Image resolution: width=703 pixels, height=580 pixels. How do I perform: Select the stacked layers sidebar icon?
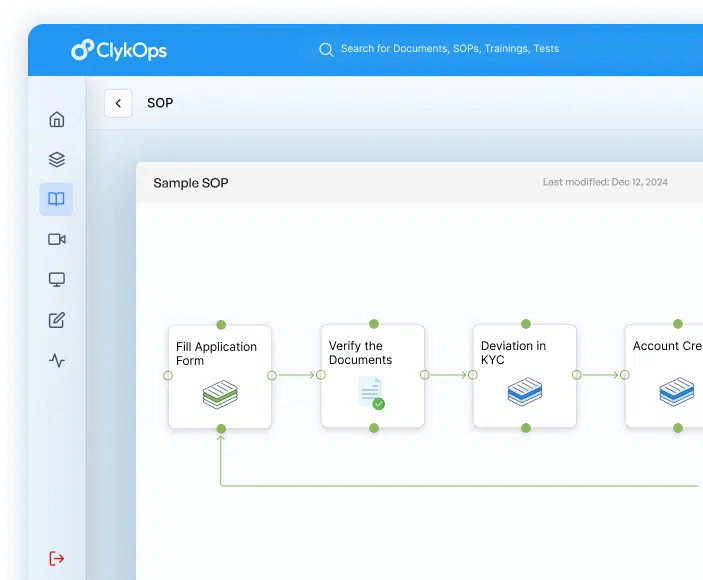click(x=57, y=159)
